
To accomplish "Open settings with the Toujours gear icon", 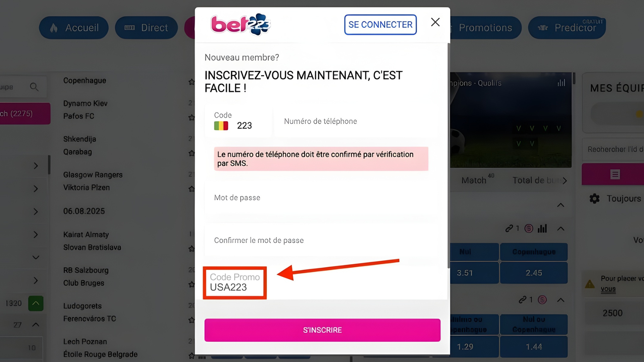I will click(594, 198).
